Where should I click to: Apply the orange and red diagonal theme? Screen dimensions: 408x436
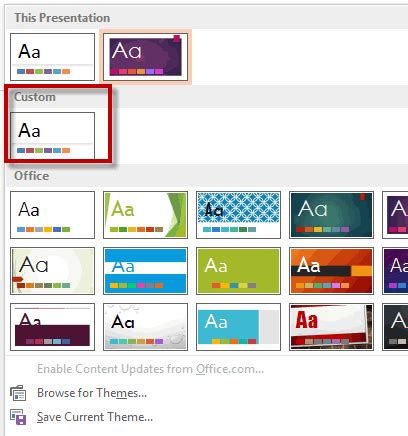click(332, 271)
